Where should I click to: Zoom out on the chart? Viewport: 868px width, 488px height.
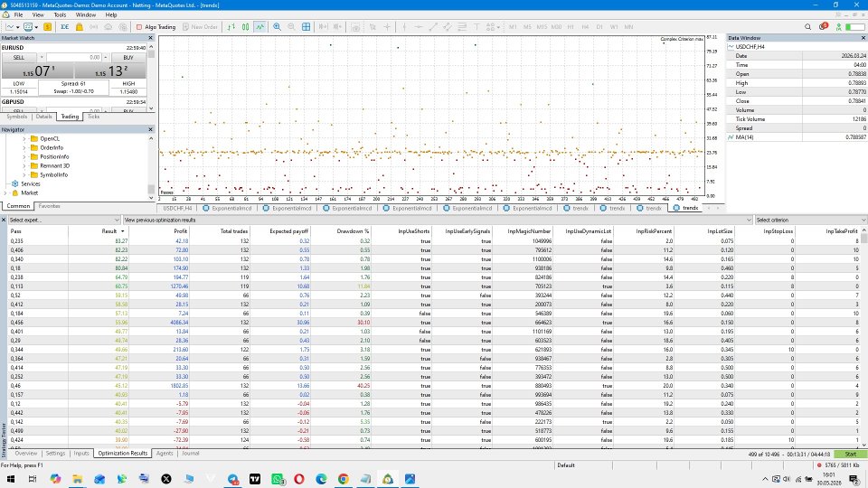[x=291, y=26]
